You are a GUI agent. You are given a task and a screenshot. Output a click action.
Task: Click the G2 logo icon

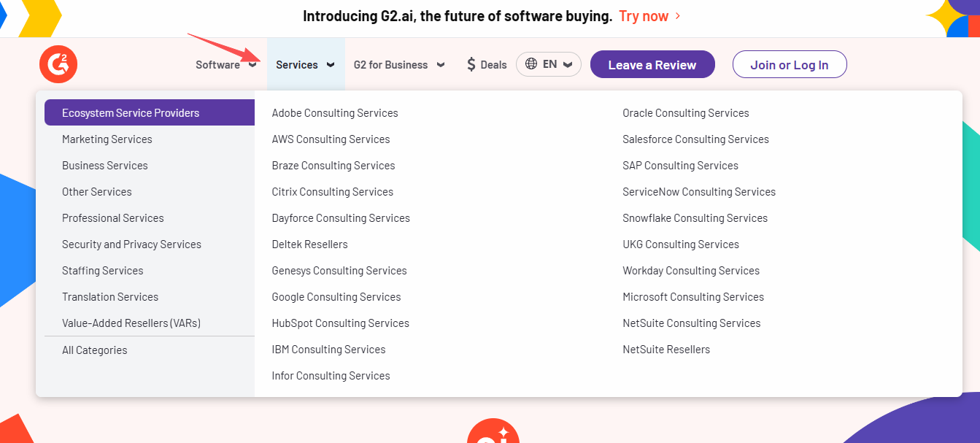tap(58, 64)
